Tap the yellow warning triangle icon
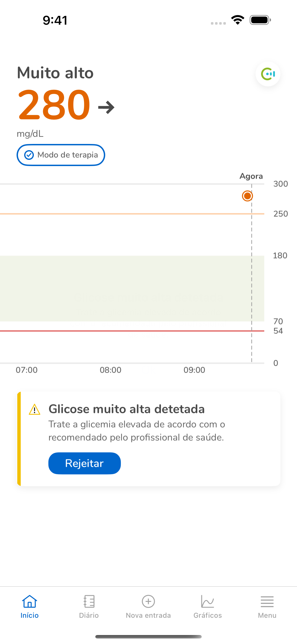 [35, 410]
